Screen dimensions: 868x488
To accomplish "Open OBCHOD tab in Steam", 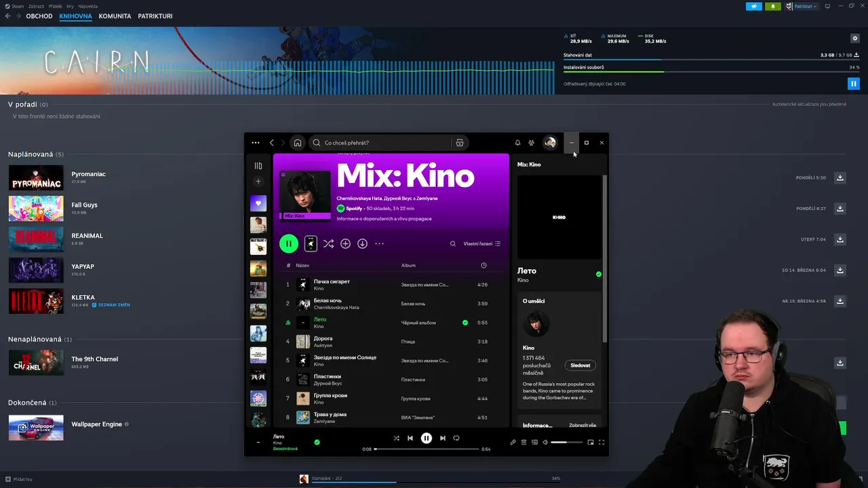I will pos(39,16).
